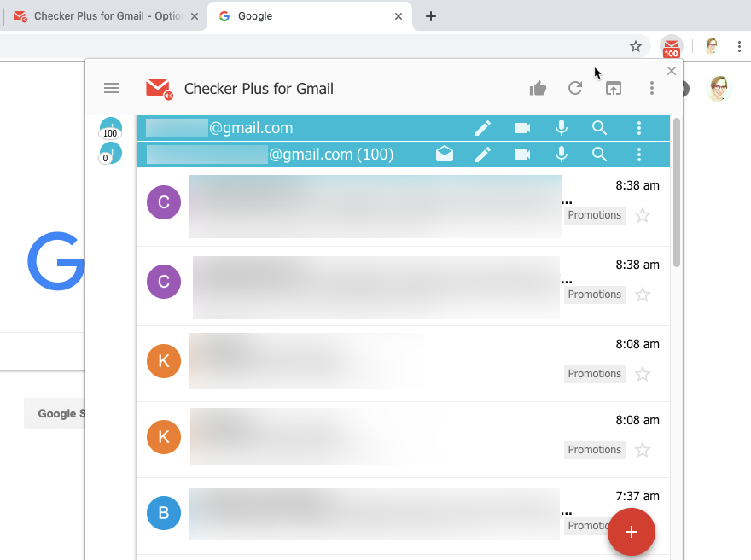Refresh the inbox list
Image resolution: width=751 pixels, height=560 pixels.
[575, 88]
